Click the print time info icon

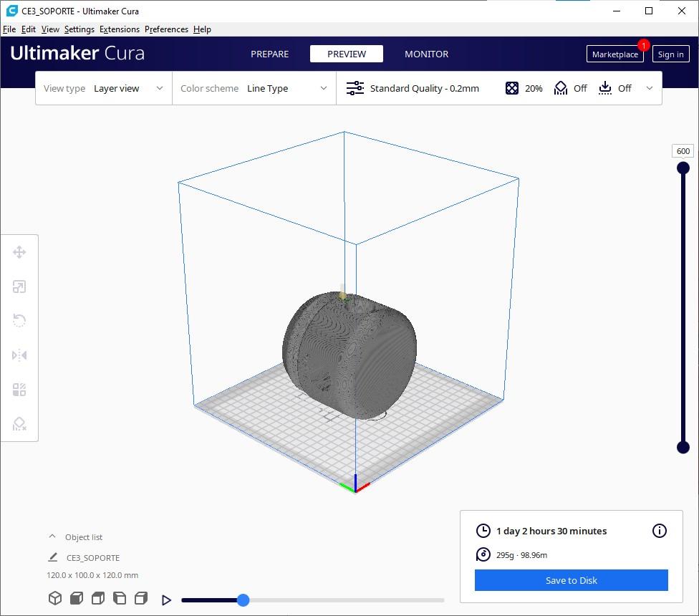[660, 531]
